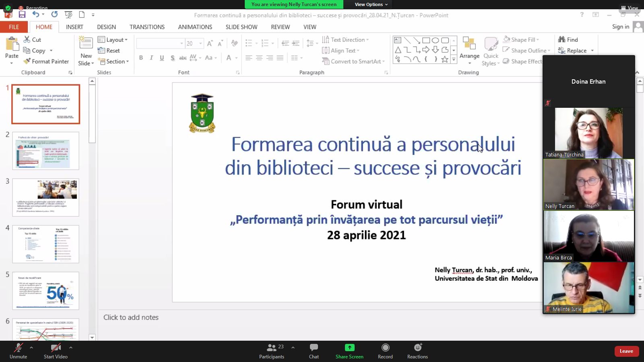Start Video in Zoom
The width and height of the screenshot is (644, 362).
56,351
